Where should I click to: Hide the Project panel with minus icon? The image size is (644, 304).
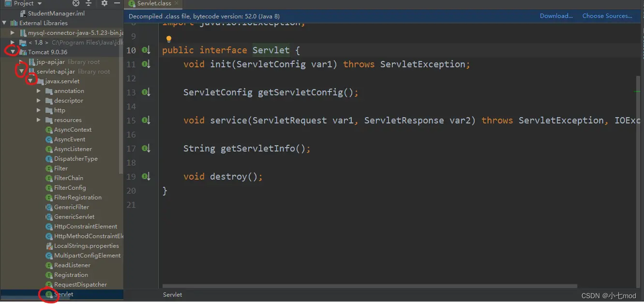[x=117, y=3]
